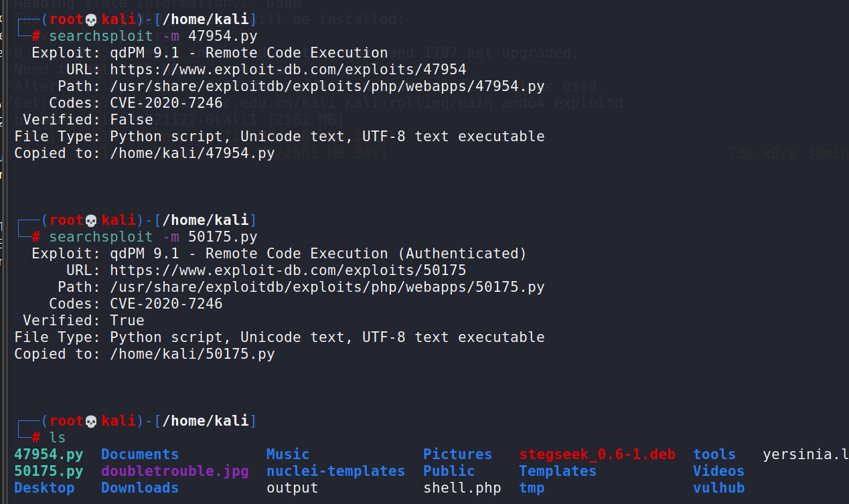849x504 pixels.
Task: Click the Downloads directory entry
Action: coord(140,488)
